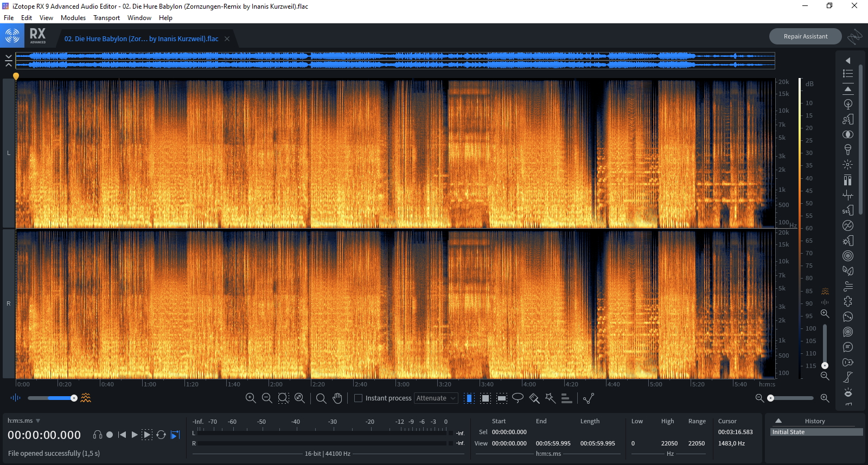Screen dimensions: 868x465
Task: Click the Repair Assistant button
Action: click(805, 36)
